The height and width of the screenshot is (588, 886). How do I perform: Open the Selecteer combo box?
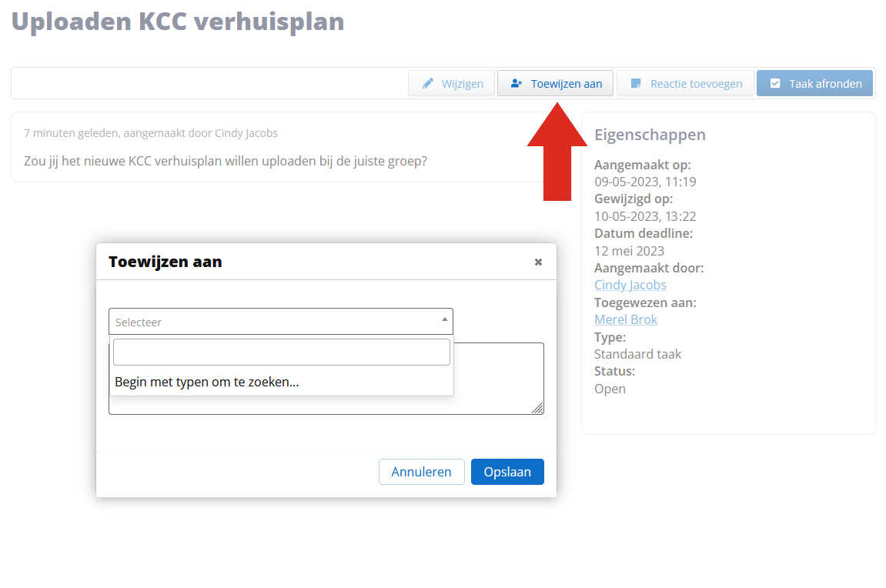[281, 322]
